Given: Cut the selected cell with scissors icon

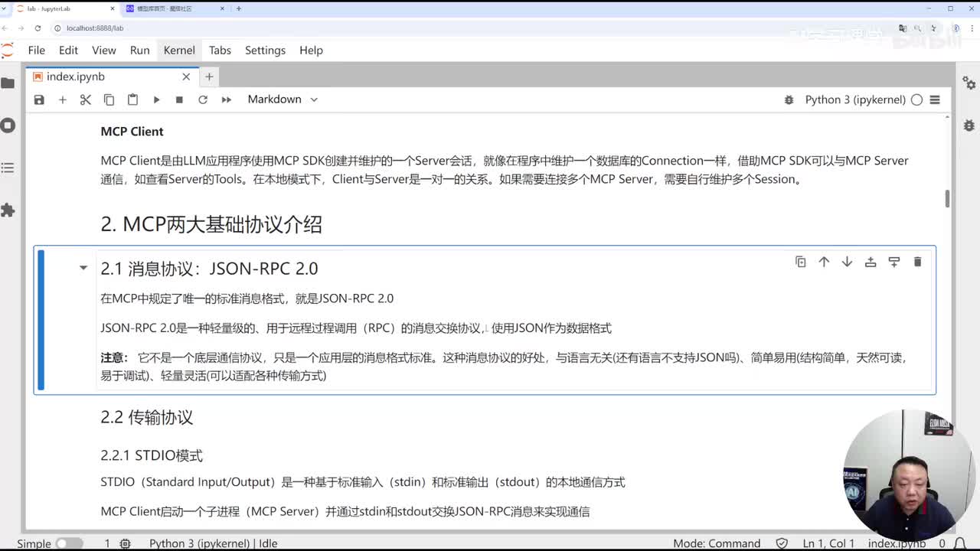Looking at the screenshot, I should 86,99.
